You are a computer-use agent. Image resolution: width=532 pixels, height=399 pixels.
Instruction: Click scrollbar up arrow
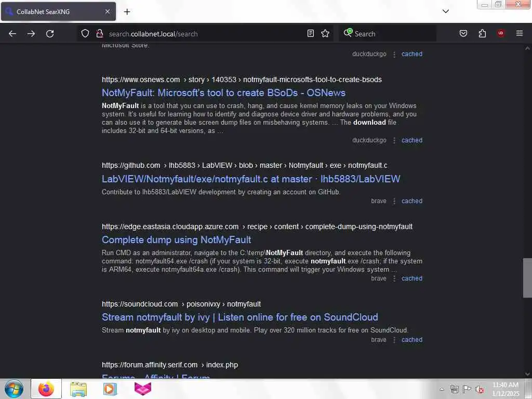[527, 48]
